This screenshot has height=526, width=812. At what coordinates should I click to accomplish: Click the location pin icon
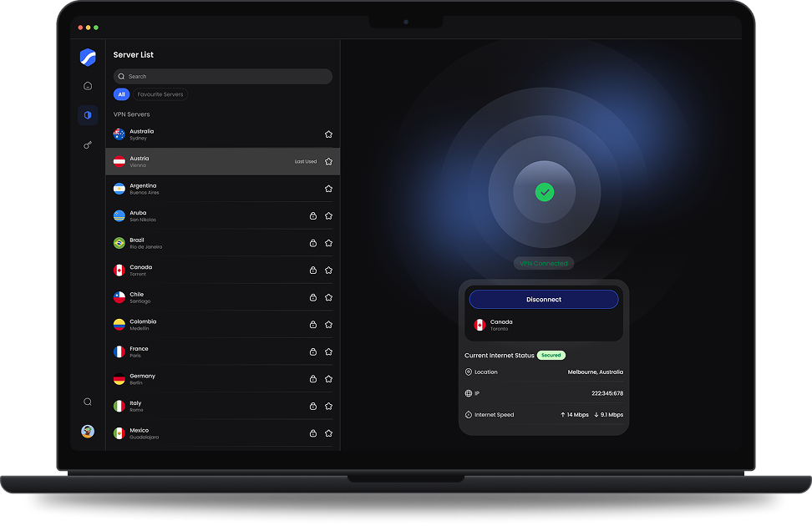468,372
